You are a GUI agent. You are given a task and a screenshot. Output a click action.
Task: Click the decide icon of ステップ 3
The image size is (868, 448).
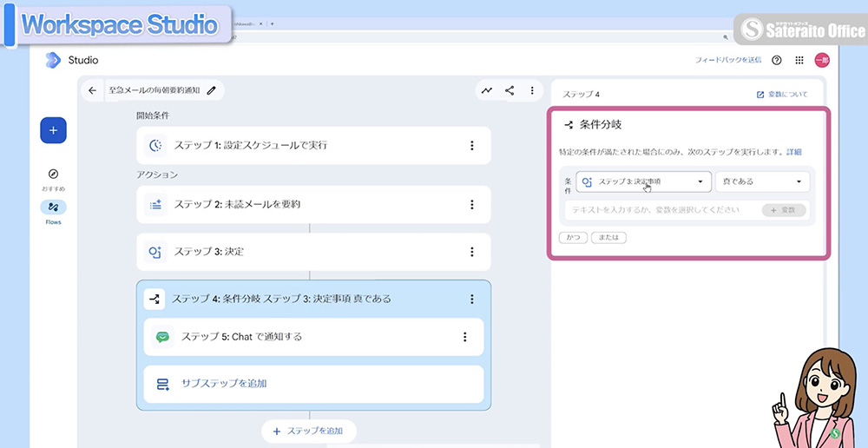pyautogui.click(x=155, y=252)
